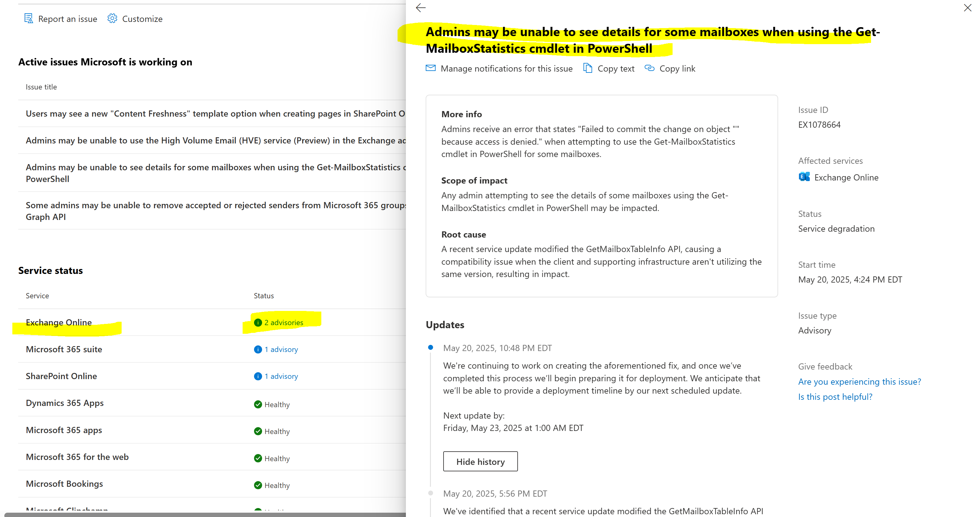Open the 2 advisories link for Exchange Online
980x517 pixels.
284,322
